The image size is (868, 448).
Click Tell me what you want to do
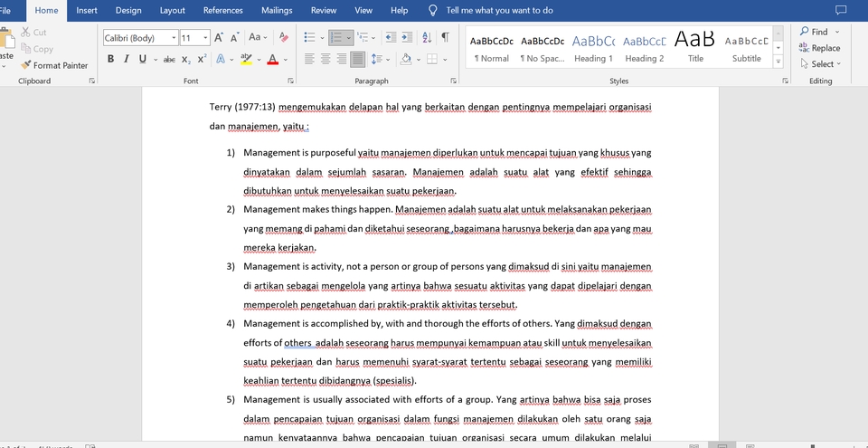click(x=499, y=10)
